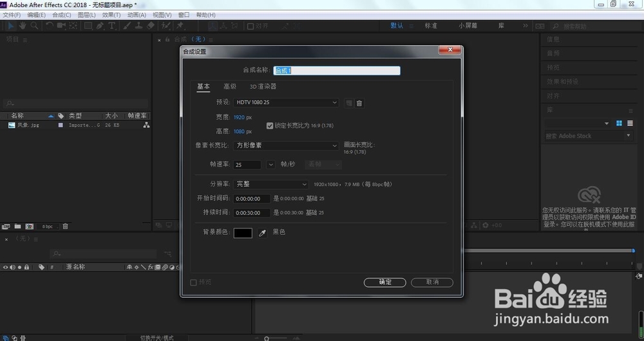Click the 取消 button
Image resolution: width=644 pixels, height=341 pixels.
pos(432,282)
